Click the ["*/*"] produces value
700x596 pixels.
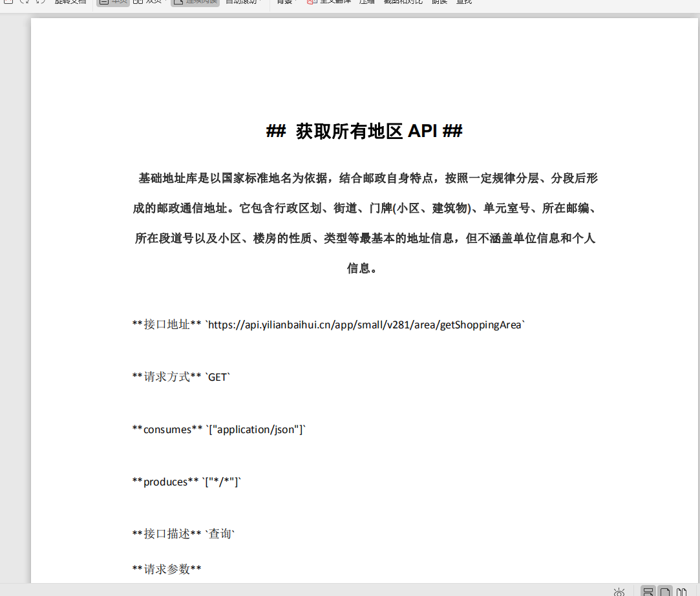(222, 482)
